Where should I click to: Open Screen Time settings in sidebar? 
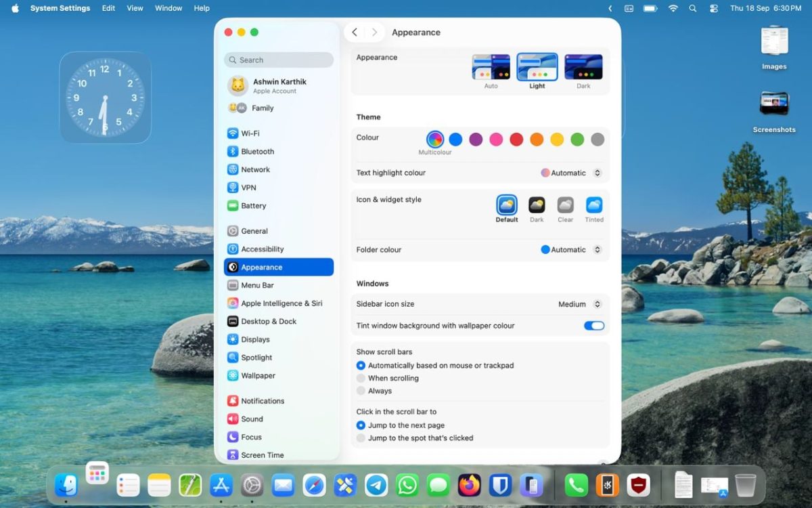(x=279, y=455)
